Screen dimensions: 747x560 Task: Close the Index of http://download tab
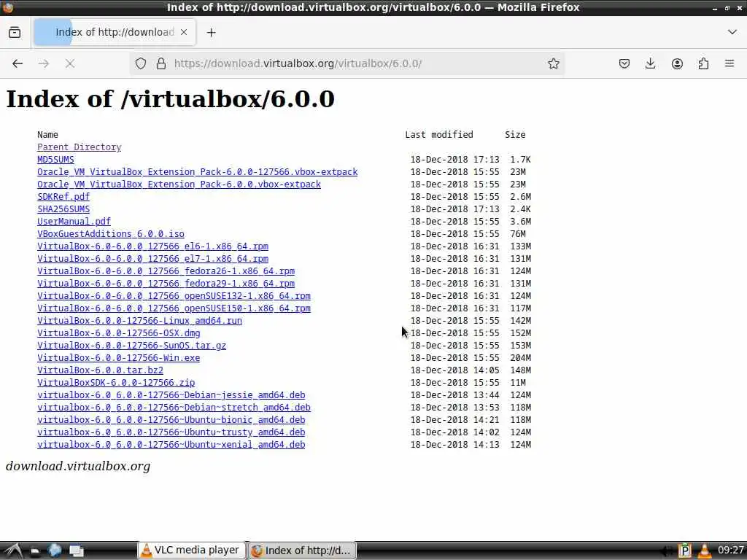click(x=184, y=32)
